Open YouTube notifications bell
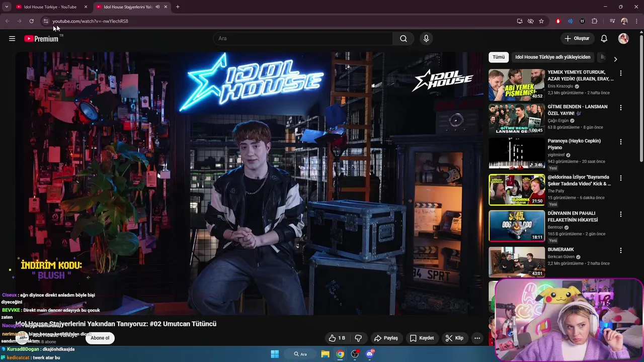 (604, 39)
